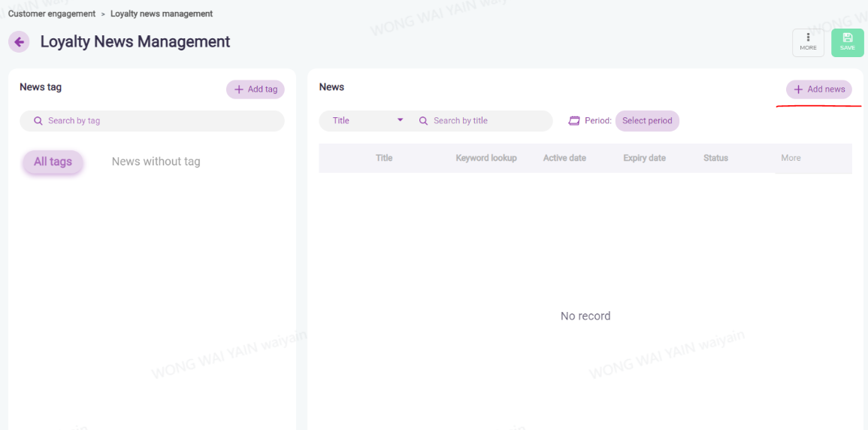Click the calendar Period icon
Viewport: 868px width, 430px height.
click(x=574, y=121)
